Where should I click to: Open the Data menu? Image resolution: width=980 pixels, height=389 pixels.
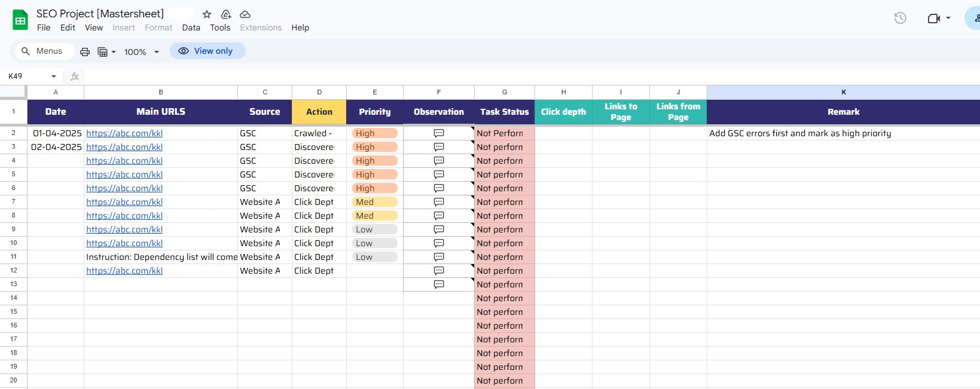click(x=191, y=27)
